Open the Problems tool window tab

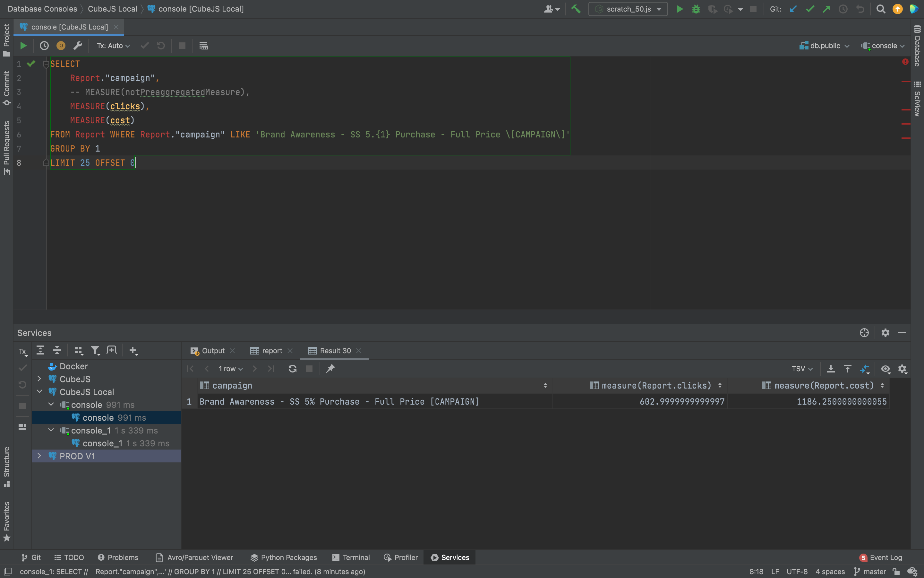118,557
